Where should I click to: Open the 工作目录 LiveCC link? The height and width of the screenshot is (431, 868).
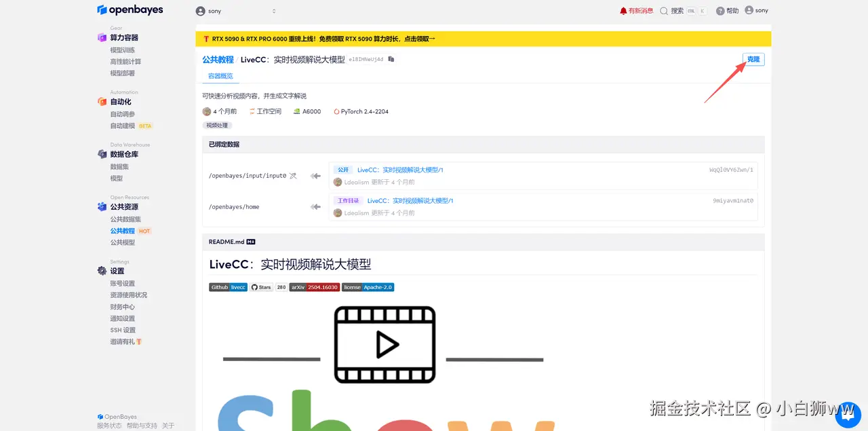[x=410, y=201]
